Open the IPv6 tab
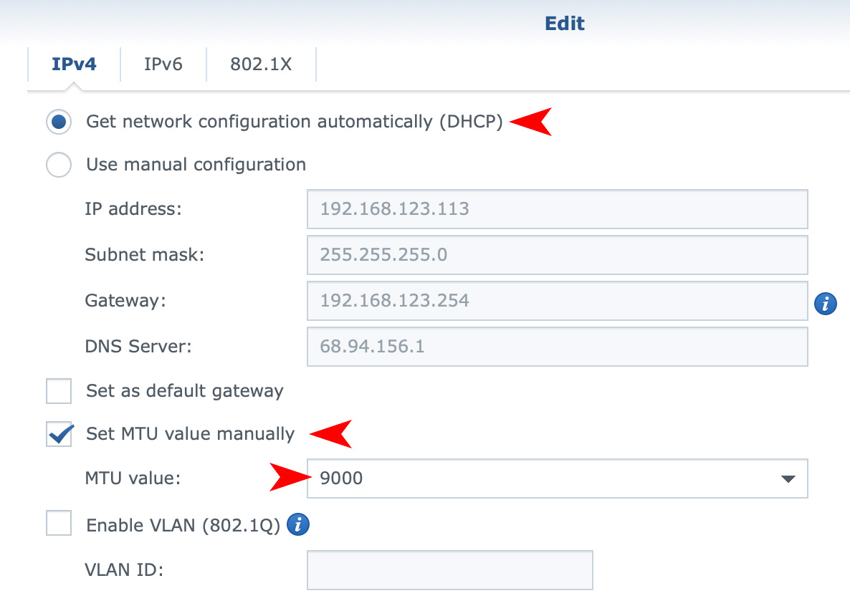 (x=163, y=64)
